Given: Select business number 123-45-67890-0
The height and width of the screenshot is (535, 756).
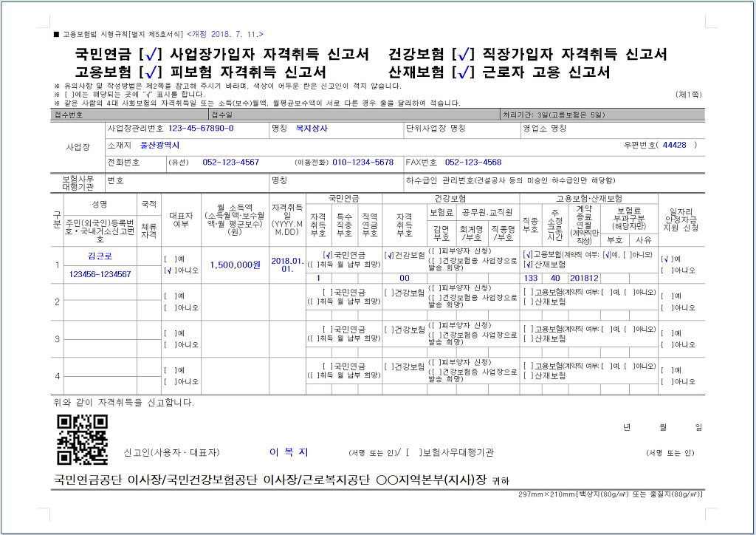Looking at the screenshot, I should point(201,129).
